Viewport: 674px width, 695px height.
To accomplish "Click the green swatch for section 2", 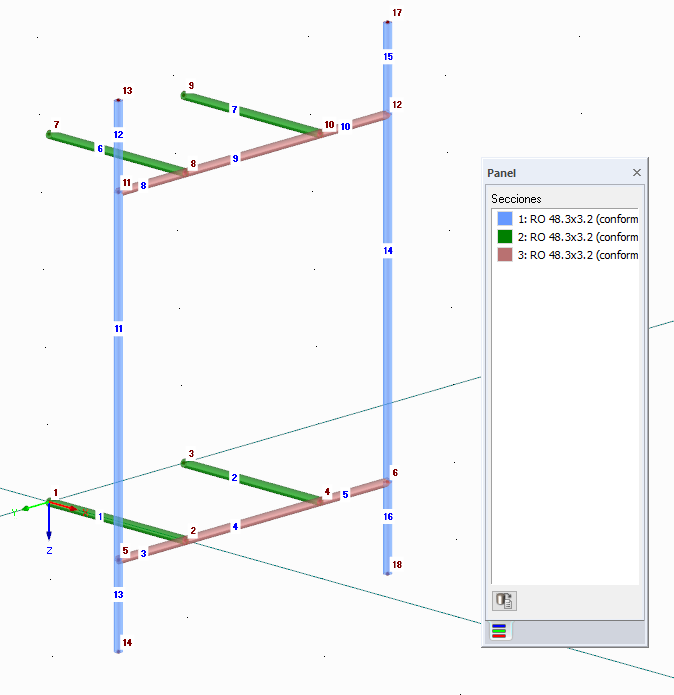I will pyautogui.click(x=505, y=237).
